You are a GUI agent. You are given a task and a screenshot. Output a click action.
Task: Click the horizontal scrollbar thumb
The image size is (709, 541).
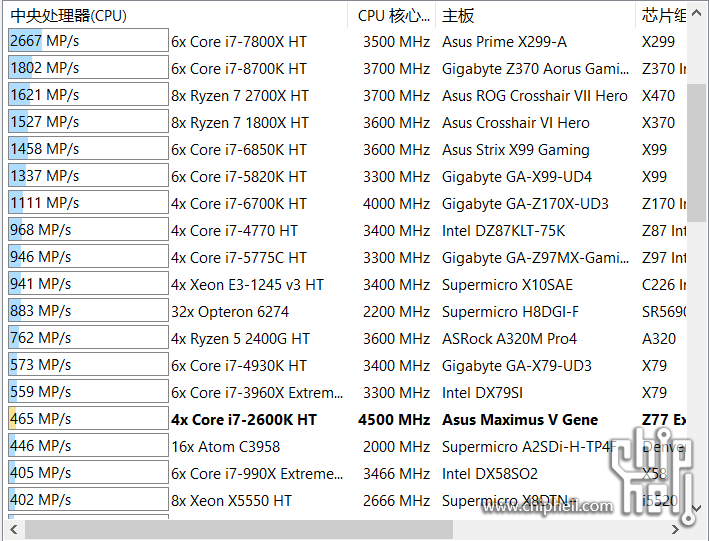point(239,529)
